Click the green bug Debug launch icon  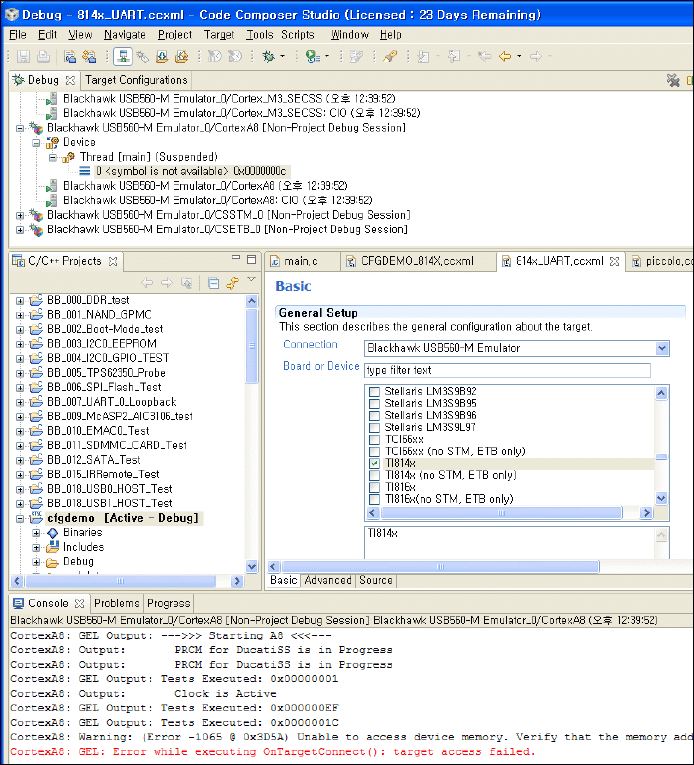268,57
